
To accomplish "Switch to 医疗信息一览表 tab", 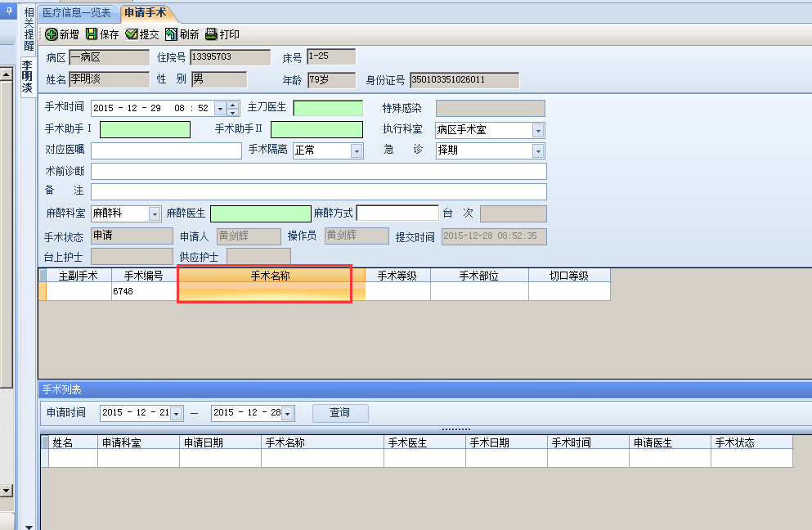I will (77, 13).
